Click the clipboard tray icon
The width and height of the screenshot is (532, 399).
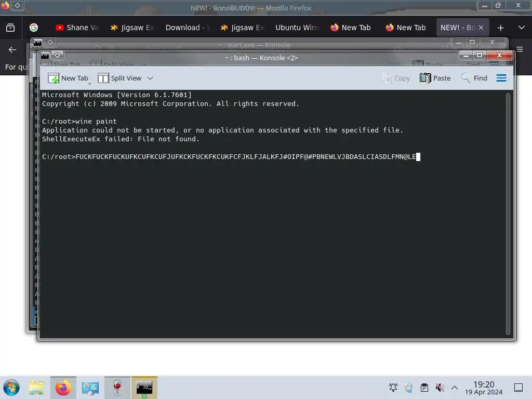(x=424, y=388)
